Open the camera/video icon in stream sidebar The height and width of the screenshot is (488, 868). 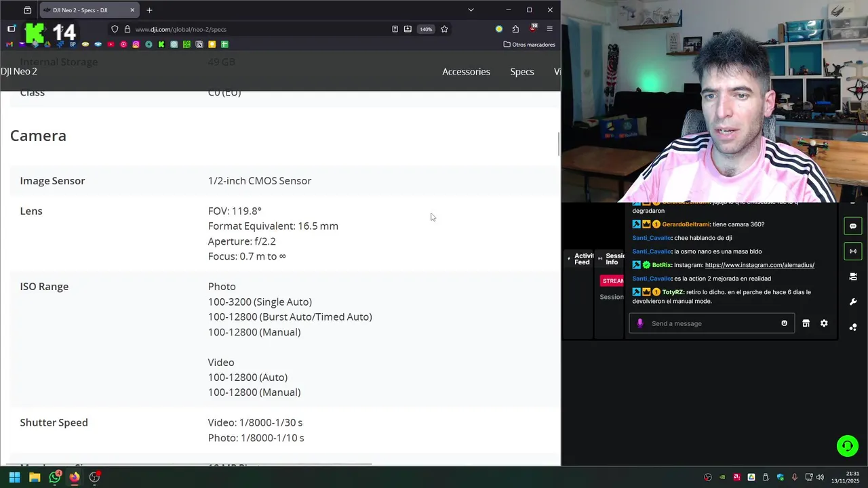tap(853, 277)
